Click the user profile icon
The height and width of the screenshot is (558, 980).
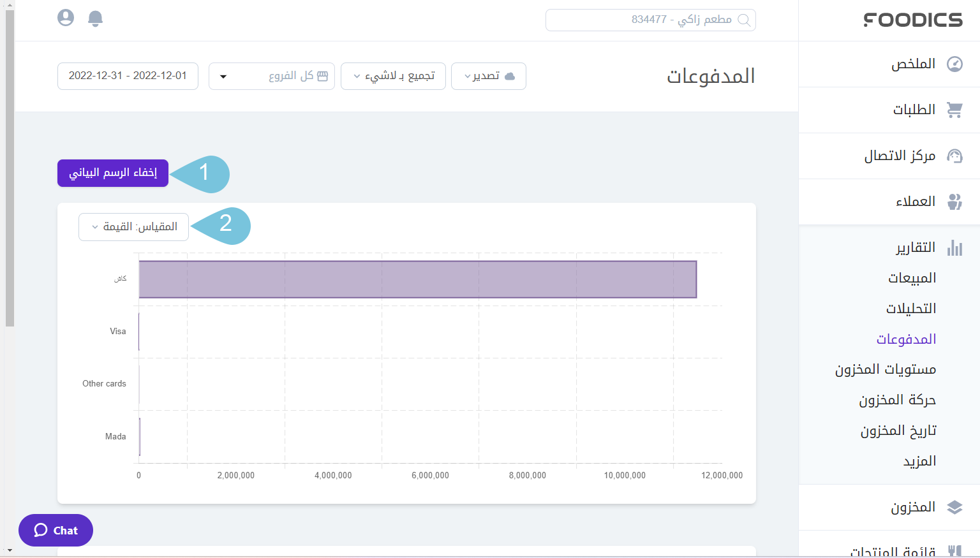[66, 18]
